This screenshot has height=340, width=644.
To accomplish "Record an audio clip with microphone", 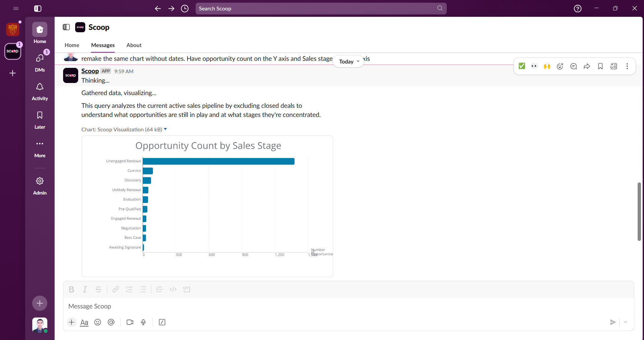I will coord(143,322).
